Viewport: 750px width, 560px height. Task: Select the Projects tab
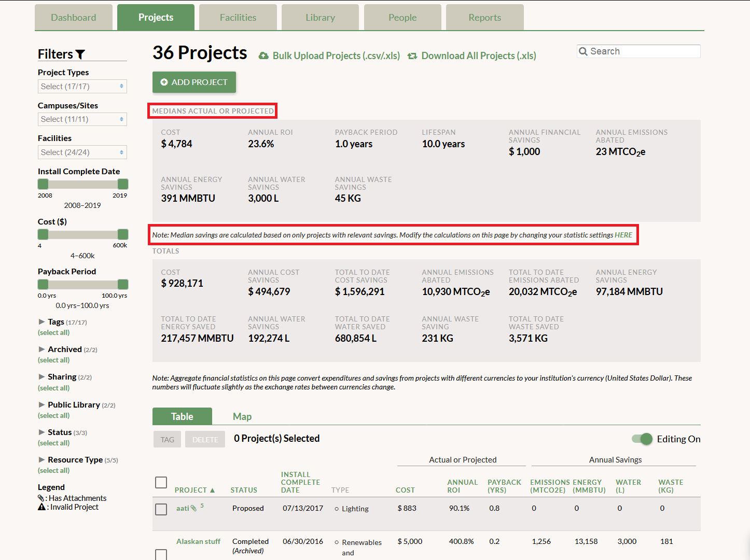pyautogui.click(x=156, y=18)
